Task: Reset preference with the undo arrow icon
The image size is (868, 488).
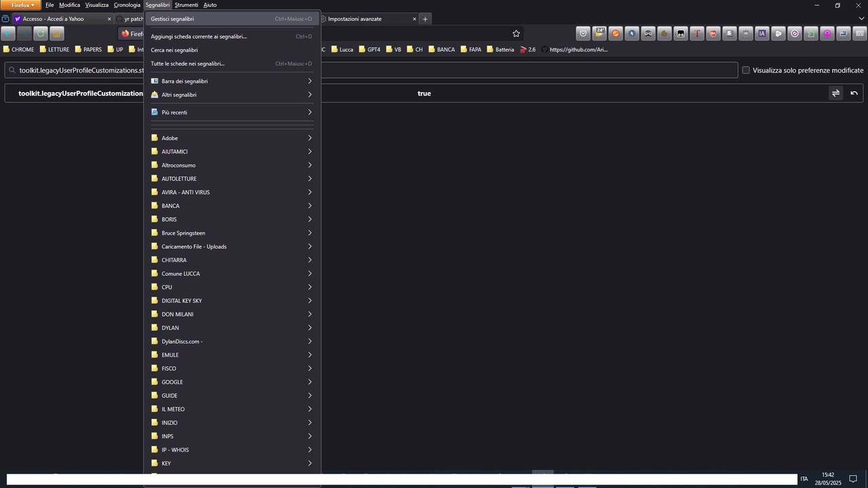Action: (x=854, y=93)
